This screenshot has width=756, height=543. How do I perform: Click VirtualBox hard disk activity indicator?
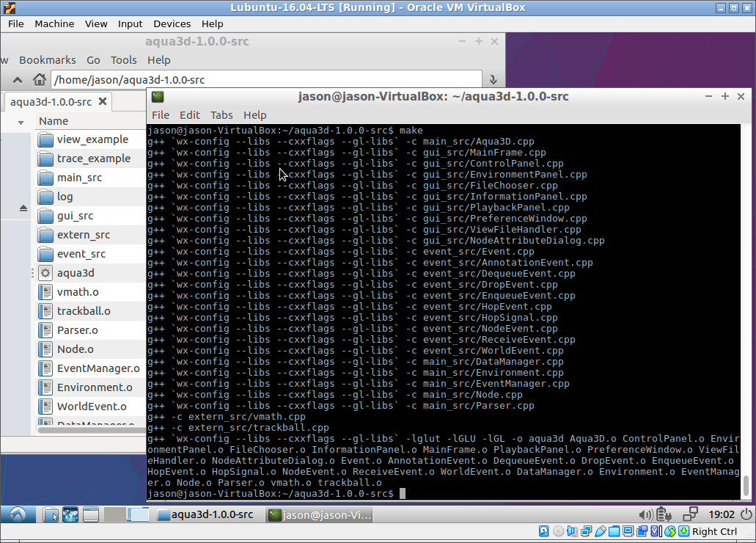543,531
